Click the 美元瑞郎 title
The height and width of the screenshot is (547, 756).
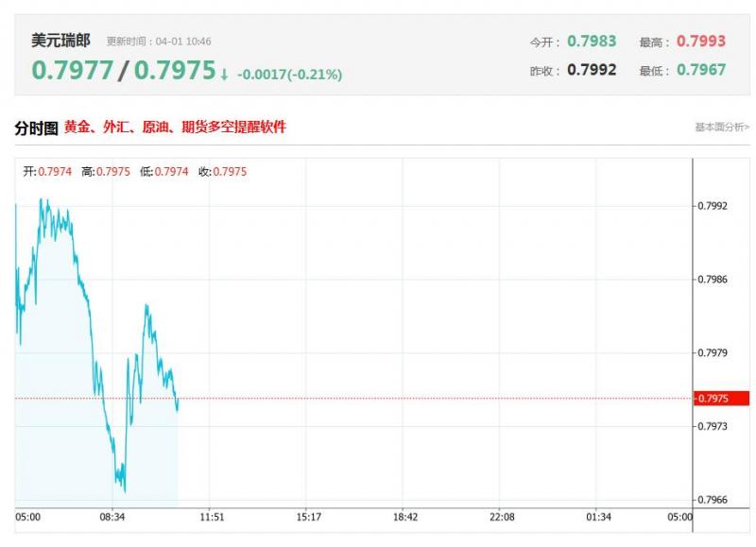click(x=60, y=41)
